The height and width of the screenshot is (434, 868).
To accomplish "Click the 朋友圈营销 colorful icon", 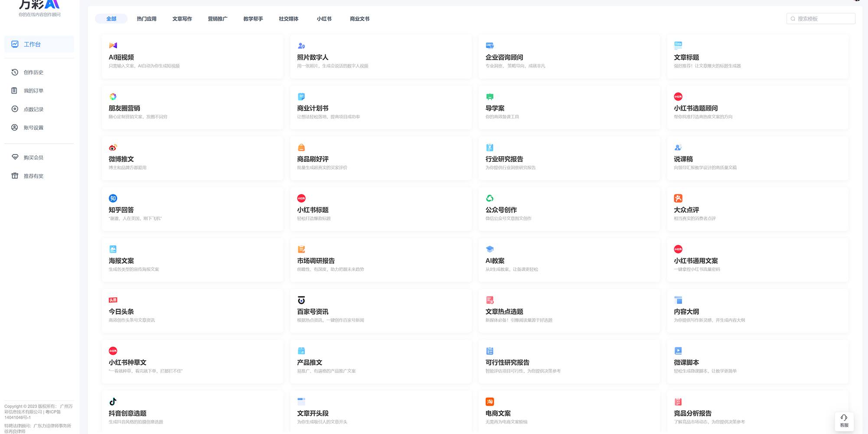I will 113,96.
